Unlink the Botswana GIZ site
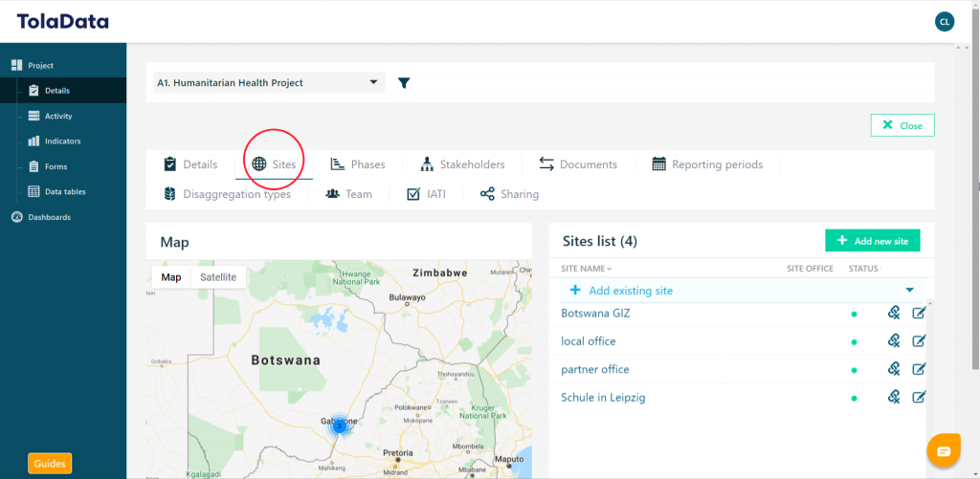Image resolution: width=980 pixels, height=479 pixels. click(x=894, y=313)
